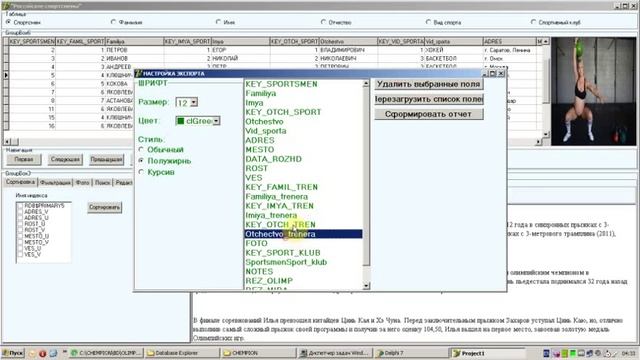Check the VES_V index checkbox
The width and height of the screenshot is (640, 360).
(20, 255)
